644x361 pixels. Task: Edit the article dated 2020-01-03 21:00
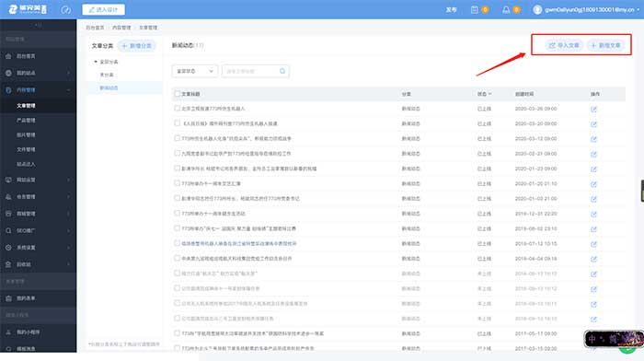pos(593,199)
